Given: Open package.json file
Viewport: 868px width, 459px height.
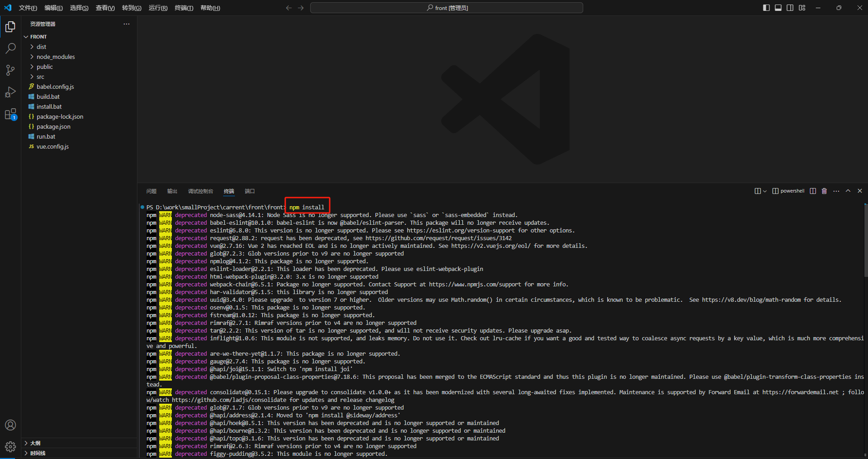Looking at the screenshot, I should 54,126.
